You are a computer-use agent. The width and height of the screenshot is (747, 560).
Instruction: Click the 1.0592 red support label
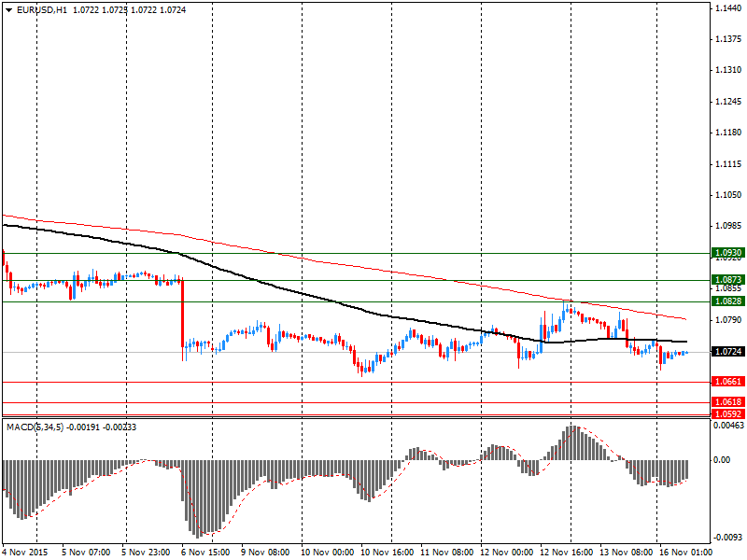[728, 413]
